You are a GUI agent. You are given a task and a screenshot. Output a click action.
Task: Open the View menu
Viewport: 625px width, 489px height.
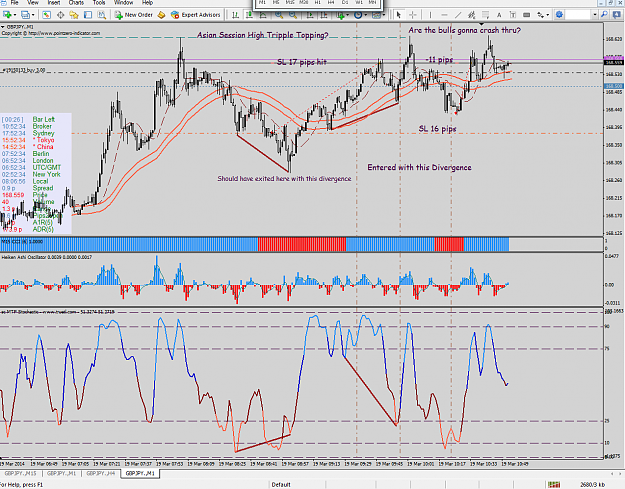(33, 2)
